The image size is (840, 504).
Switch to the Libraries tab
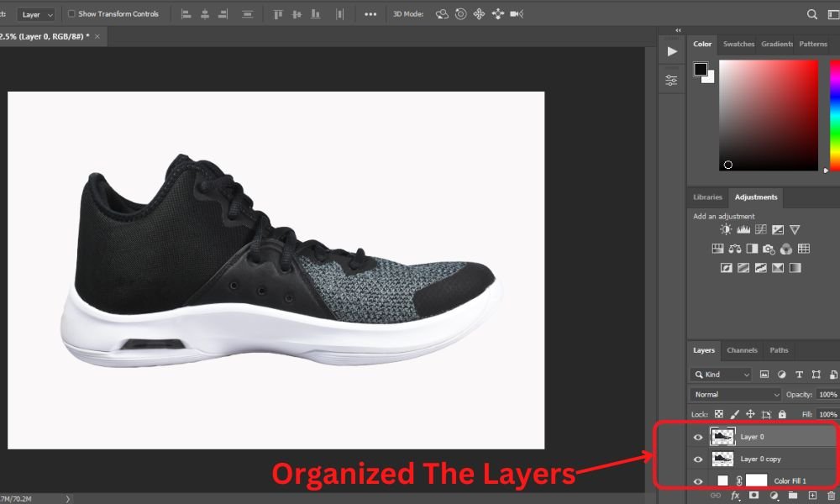click(x=707, y=197)
